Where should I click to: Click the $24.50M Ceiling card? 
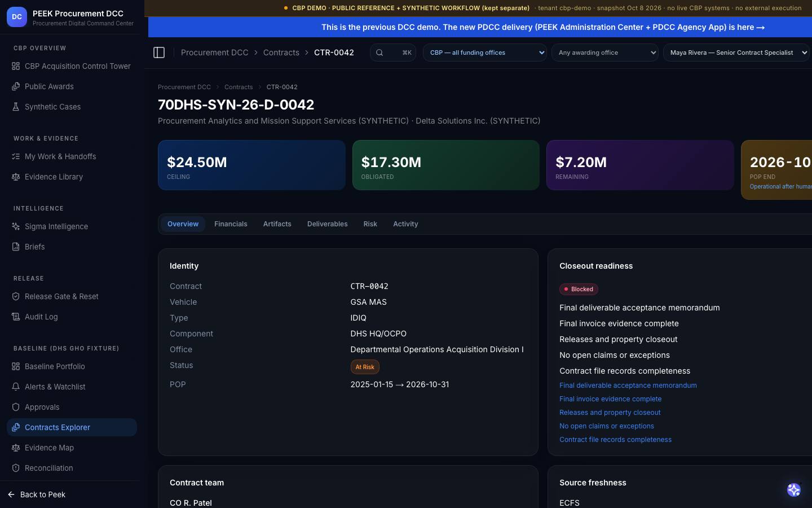point(251,165)
